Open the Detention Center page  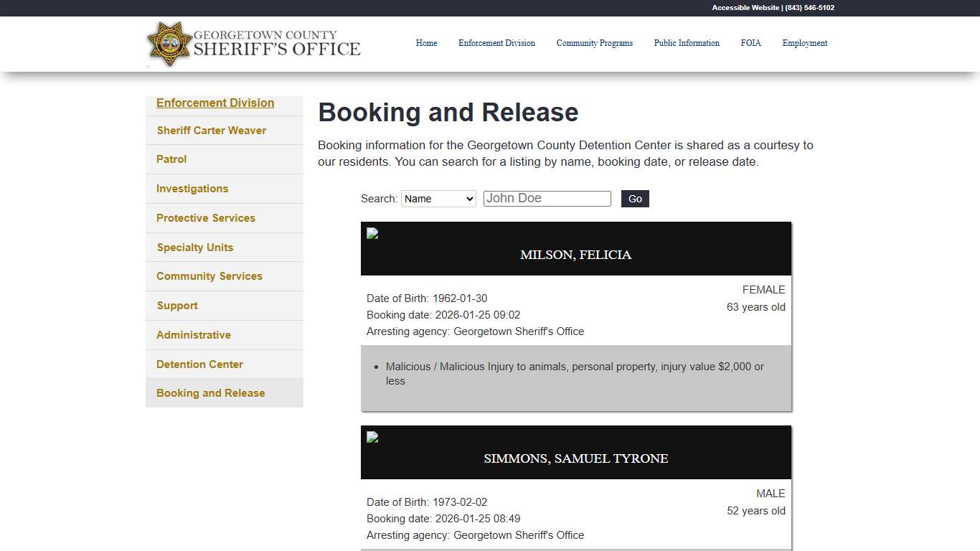[x=199, y=364]
